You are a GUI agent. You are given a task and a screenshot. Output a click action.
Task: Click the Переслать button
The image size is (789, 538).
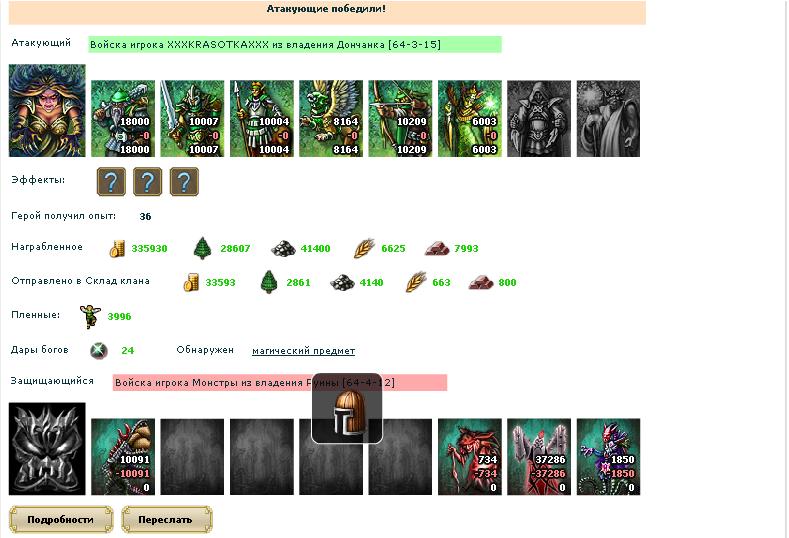[x=167, y=519]
